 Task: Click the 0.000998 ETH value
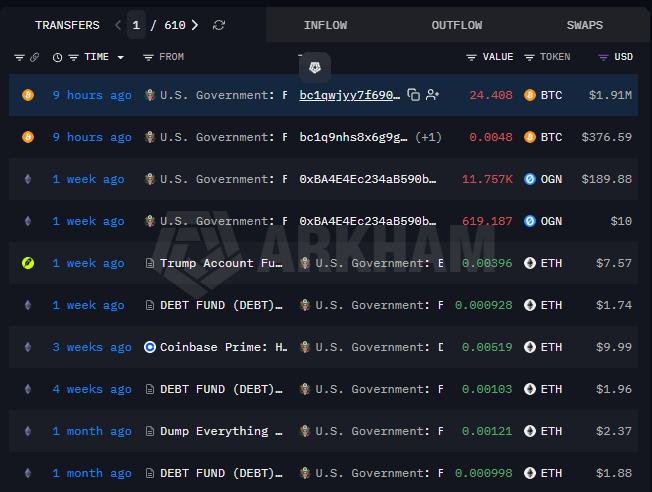click(484, 473)
